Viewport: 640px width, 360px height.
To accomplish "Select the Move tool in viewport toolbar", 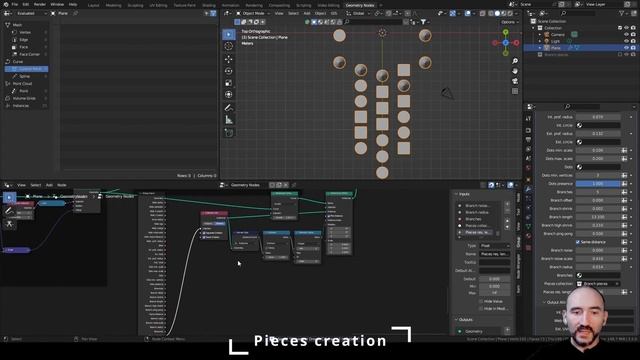I will pyautogui.click(x=229, y=59).
